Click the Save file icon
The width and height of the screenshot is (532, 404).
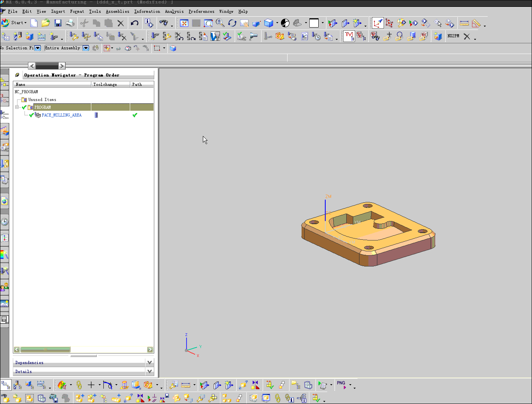58,23
